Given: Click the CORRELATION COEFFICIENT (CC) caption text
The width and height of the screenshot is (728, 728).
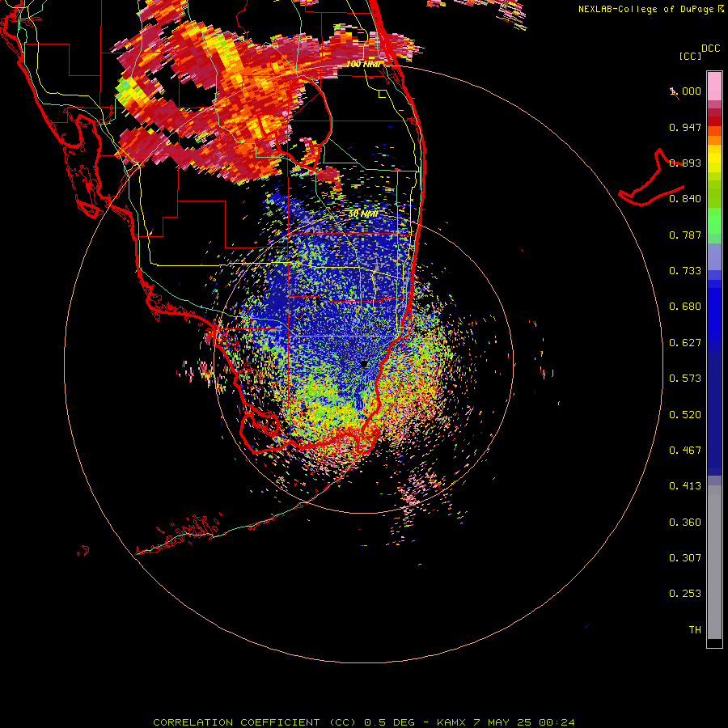Looking at the screenshot, I should [x=255, y=722].
